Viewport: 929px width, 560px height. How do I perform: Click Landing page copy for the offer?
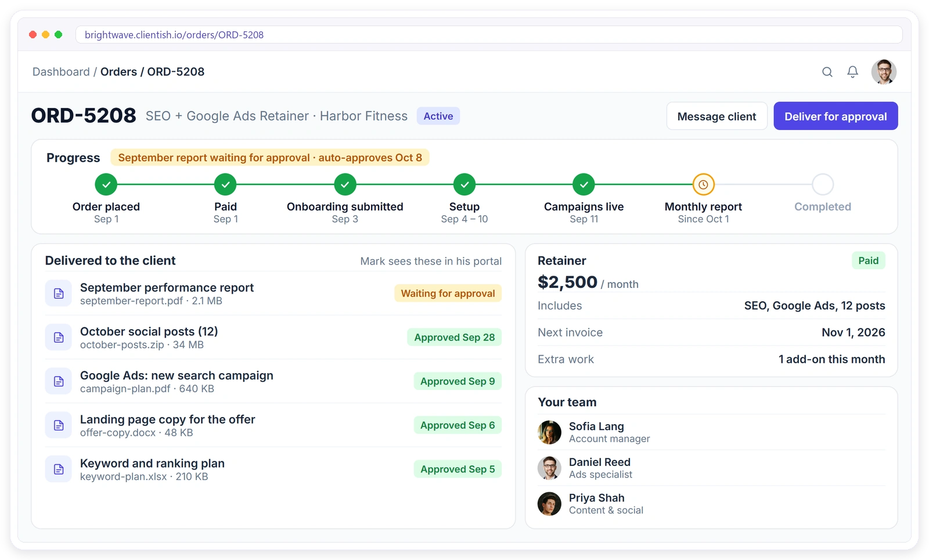pos(168,420)
